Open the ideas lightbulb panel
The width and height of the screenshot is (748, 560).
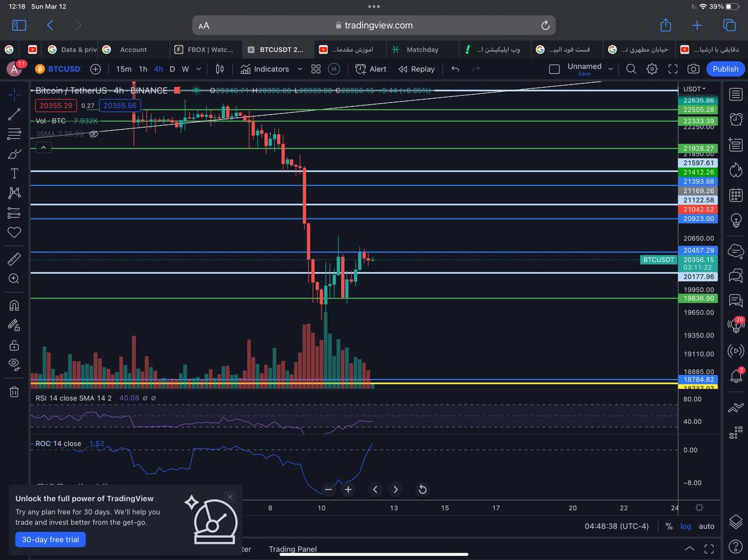[x=736, y=220]
